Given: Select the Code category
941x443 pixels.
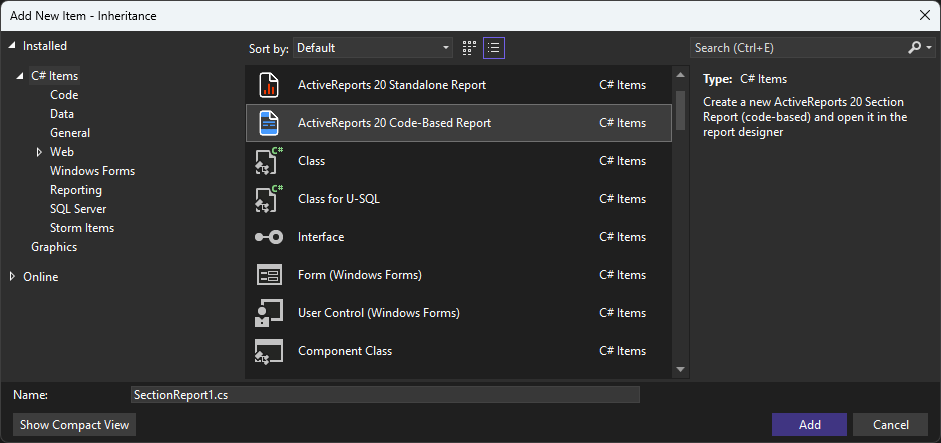Looking at the screenshot, I should 64,95.
